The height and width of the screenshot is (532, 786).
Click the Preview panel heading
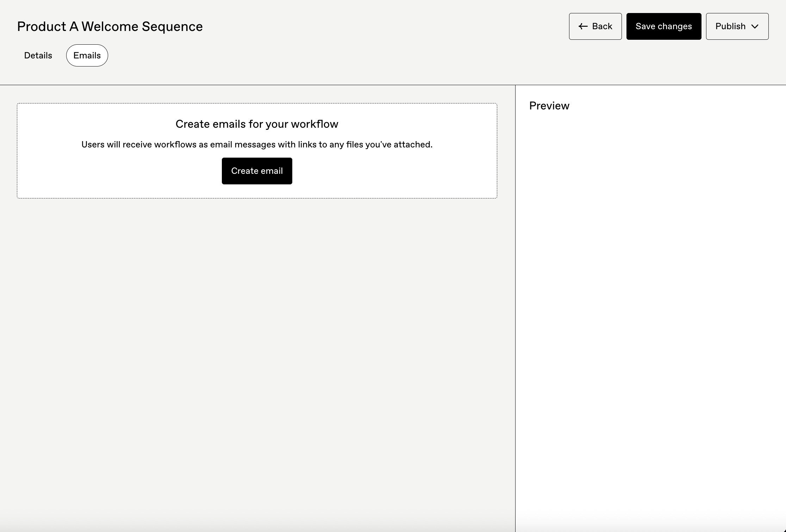549,106
